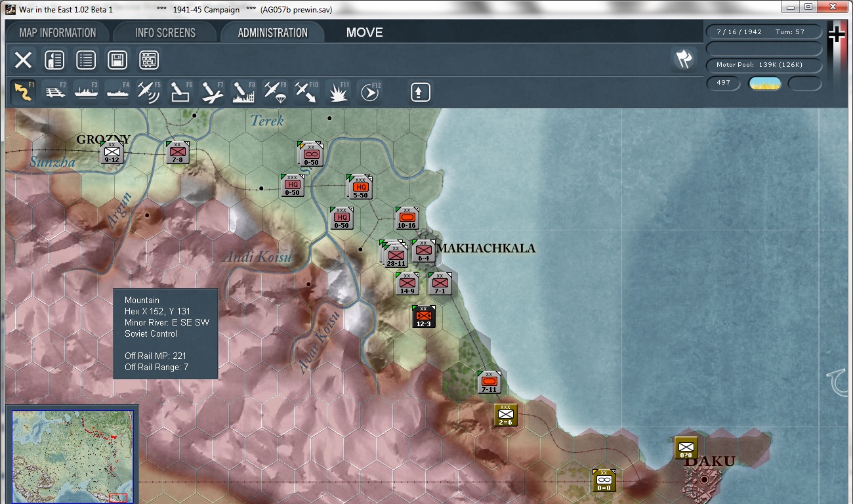The width and height of the screenshot is (853, 504).
Task: Click the overview minimap thumbnail
Action: click(x=72, y=456)
